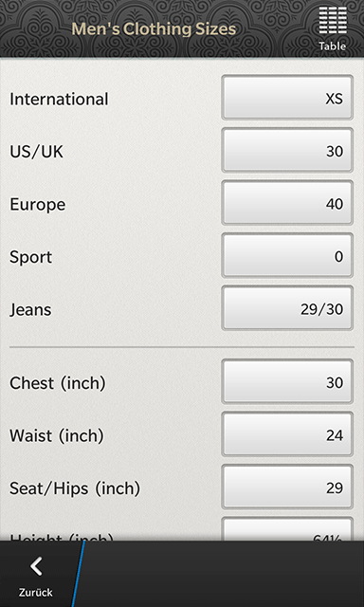Open the Europe size 40 selector

click(x=287, y=202)
